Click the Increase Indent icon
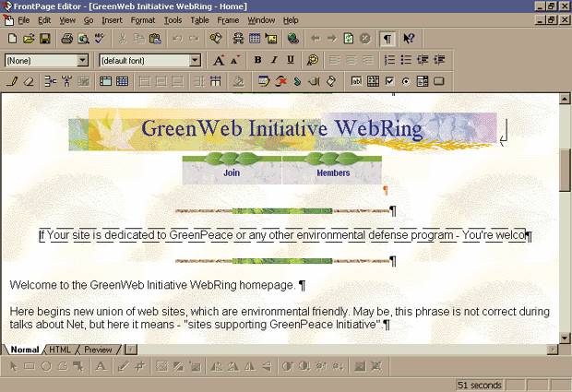 click(x=439, y=60)
